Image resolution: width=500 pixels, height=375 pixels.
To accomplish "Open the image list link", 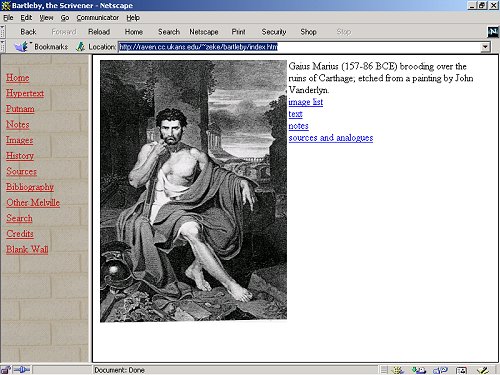I will 306,102.
